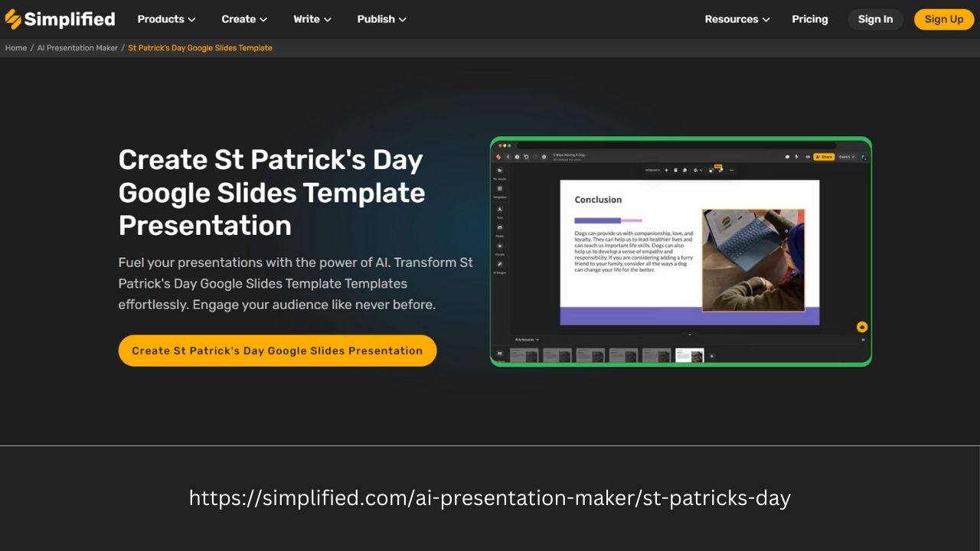Click the Sign Up button
Screen dimensions: 980x551
(943, 19)
